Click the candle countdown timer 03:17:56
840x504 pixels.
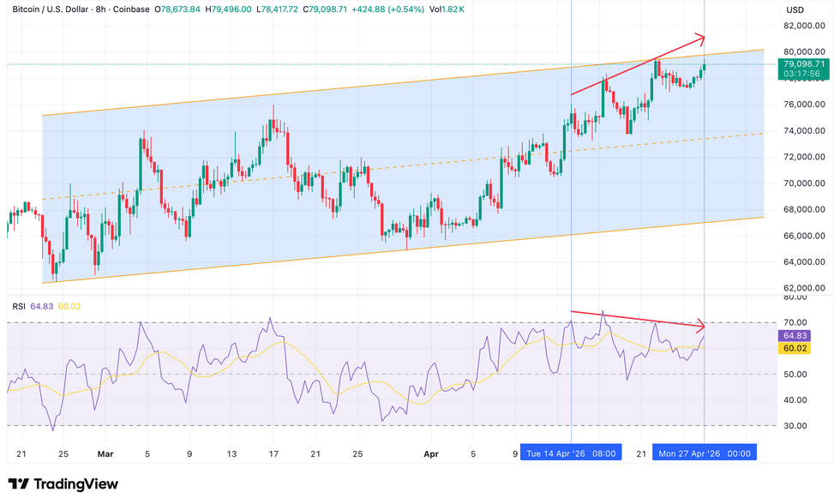coord(802,75)
